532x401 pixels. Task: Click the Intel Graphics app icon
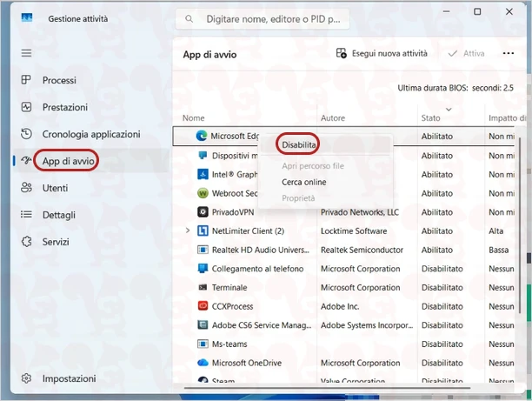(x=203, y=174)
